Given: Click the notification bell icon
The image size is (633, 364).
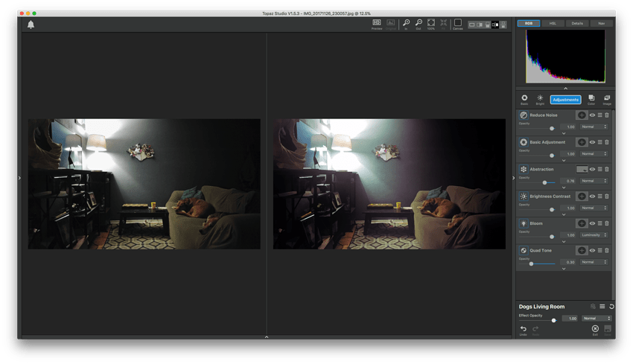Looking at the screenshot, I should point(31,25).
